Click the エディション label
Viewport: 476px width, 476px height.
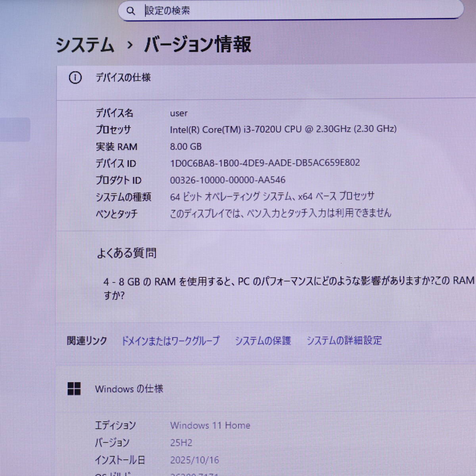point(115,426)
